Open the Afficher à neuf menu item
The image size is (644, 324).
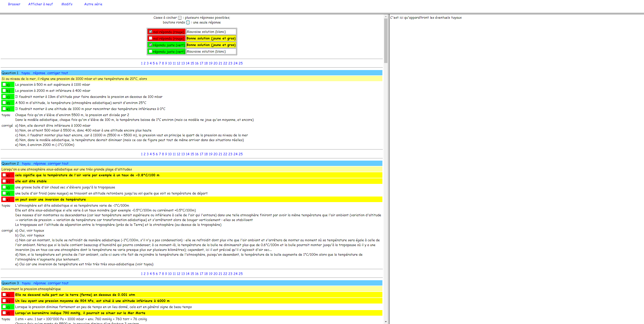[41, 4]
